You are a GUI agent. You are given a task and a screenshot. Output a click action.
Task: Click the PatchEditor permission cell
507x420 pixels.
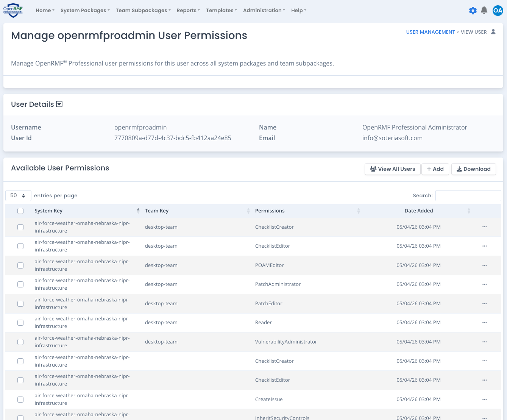click(269, 303)
